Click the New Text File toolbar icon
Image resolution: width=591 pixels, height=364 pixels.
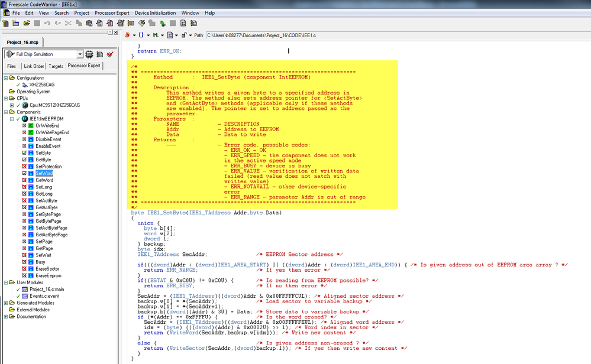pyautogui.click(x=6, y=23)
